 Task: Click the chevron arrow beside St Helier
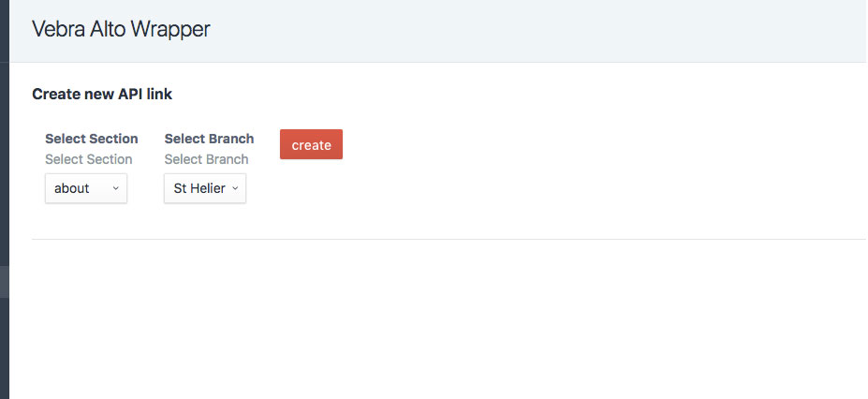point(235,188)
